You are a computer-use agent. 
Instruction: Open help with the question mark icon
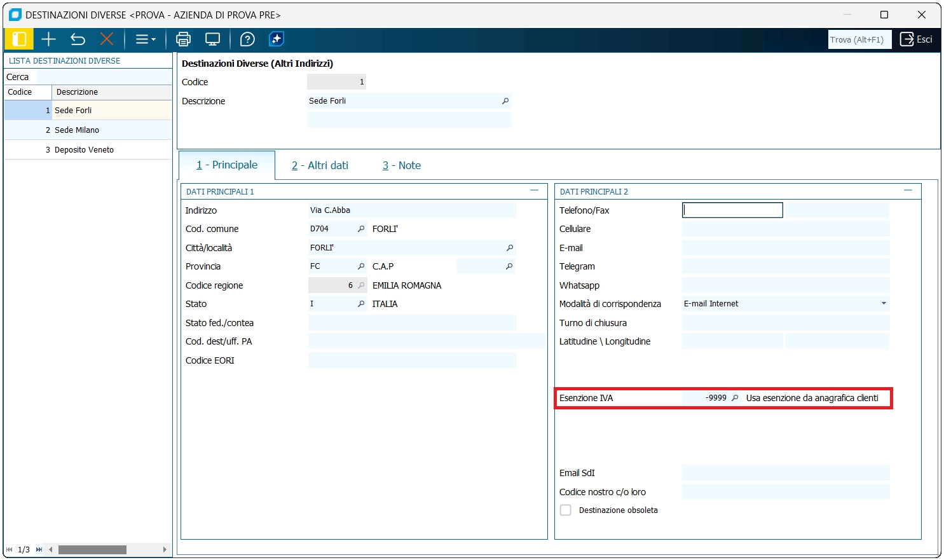point(247,39)
